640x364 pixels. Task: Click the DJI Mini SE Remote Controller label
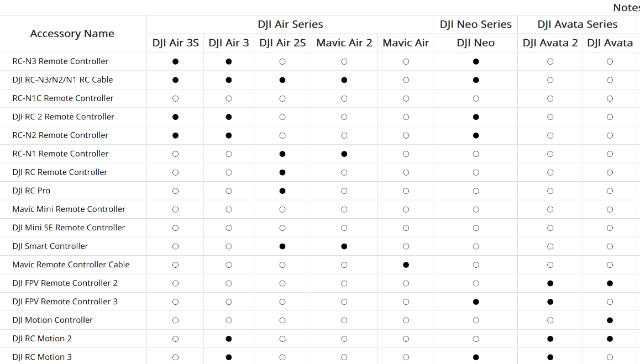(69, 228)
